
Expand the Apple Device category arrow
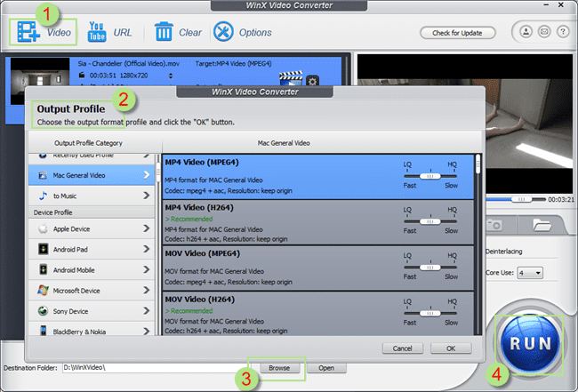click(147, 228)
